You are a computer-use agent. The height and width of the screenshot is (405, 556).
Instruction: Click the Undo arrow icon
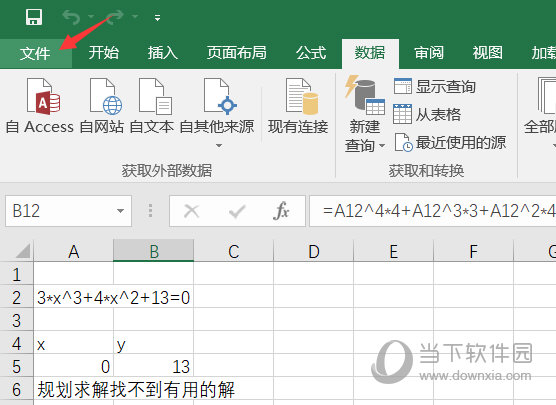(71, 17)
